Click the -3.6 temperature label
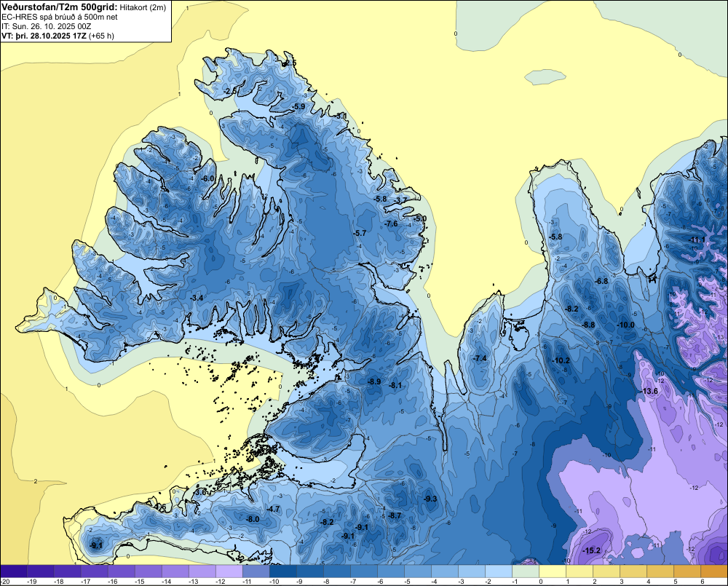The image size is (728, 586). 201,492
